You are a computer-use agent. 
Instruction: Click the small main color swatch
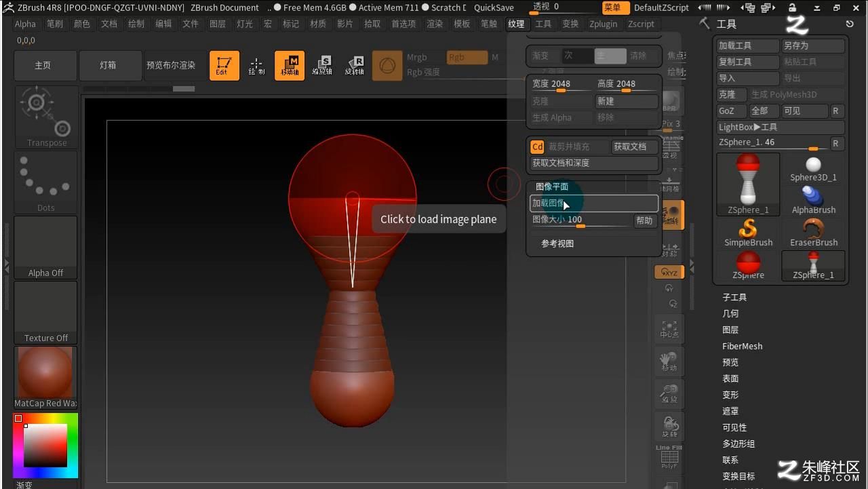[18, 418]
